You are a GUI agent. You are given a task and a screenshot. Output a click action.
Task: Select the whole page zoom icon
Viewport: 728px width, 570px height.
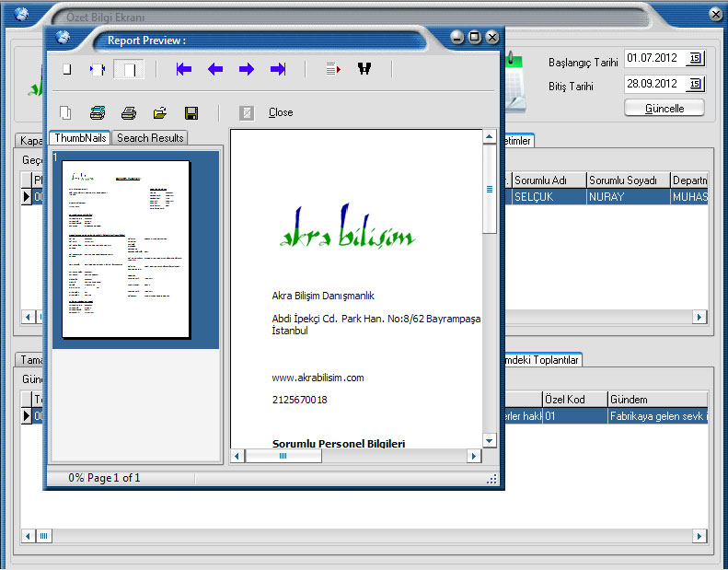pyautogui.click(x=67, y=70)
